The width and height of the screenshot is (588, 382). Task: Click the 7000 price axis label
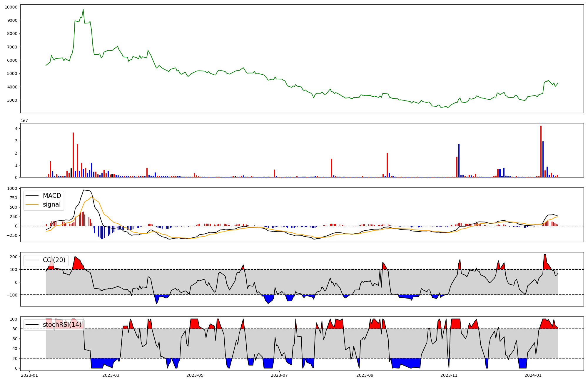[x=12, y=47]
